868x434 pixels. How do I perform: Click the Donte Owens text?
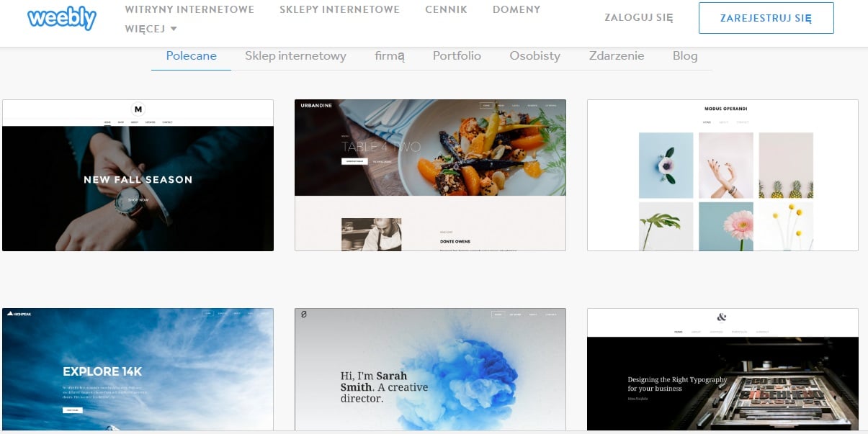(x=454, y=240)
